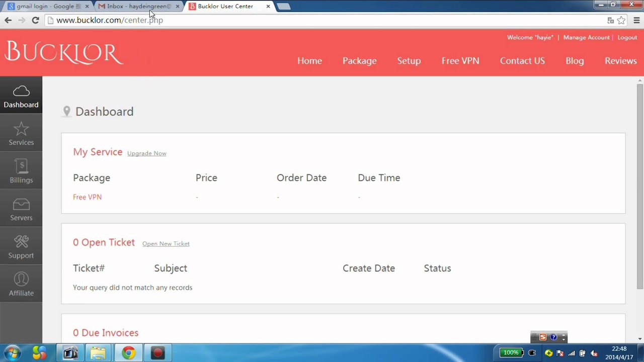Click the Status column header in tickets
The width and height of the screenshot is (644, 362).
437,268
